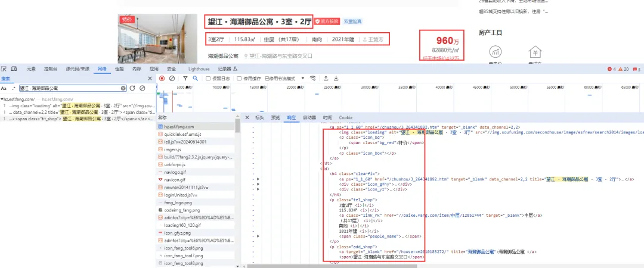The height and width of the screenshot is (268, 644).
Task: Open the 性能 tab
Action: 119,69
